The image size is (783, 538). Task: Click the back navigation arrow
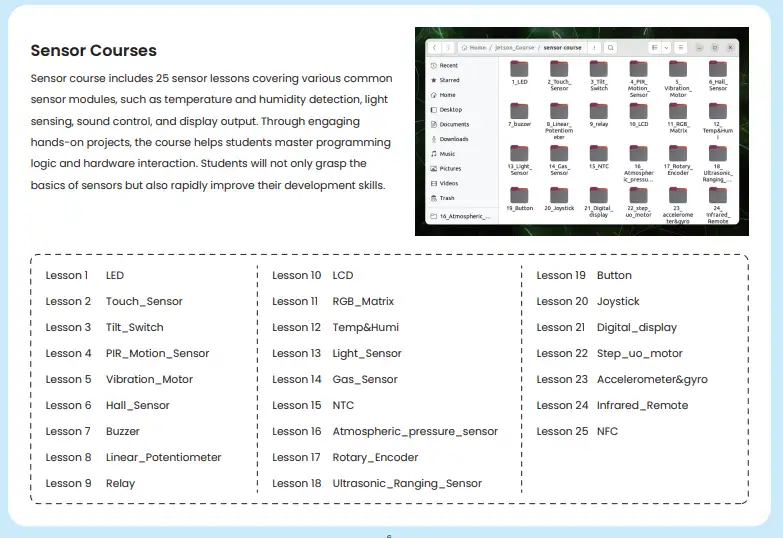click(435, 47)
